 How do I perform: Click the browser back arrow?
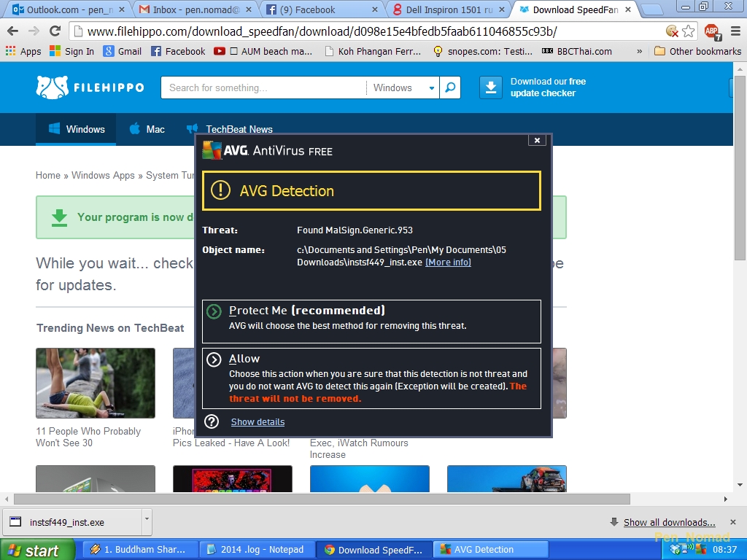click(x=13, y=31)
